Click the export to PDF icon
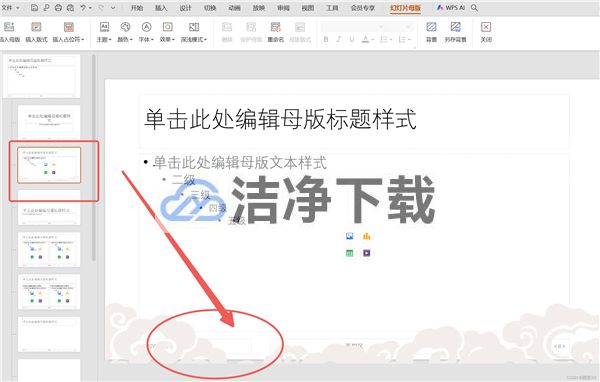 click(x=46, y=7)
